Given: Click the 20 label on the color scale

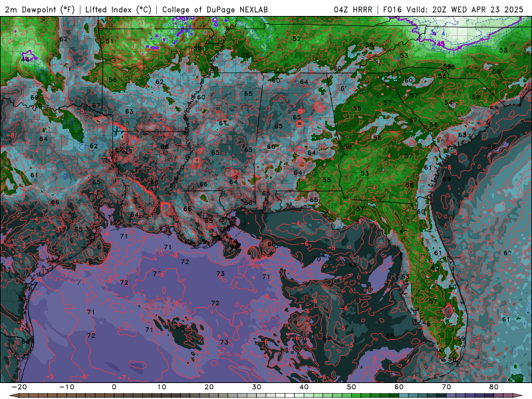Looking at the screenshot, I should 209,387.
